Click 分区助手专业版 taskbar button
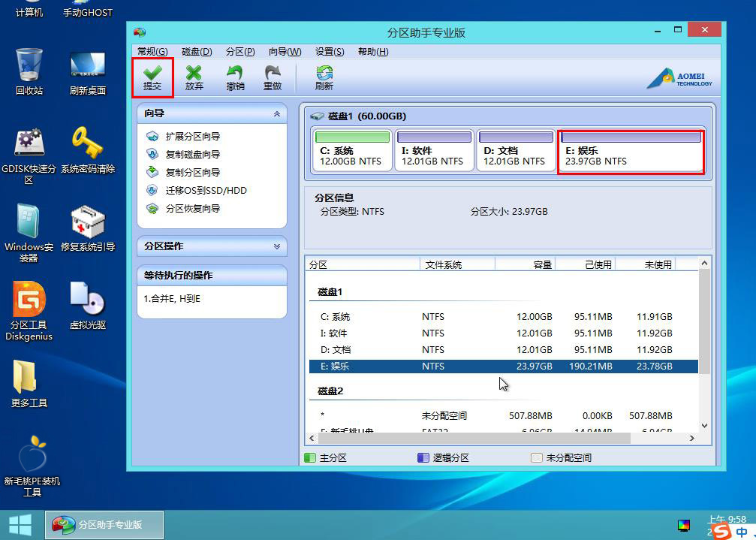756x540 pixels. click(x=104, y=524)
